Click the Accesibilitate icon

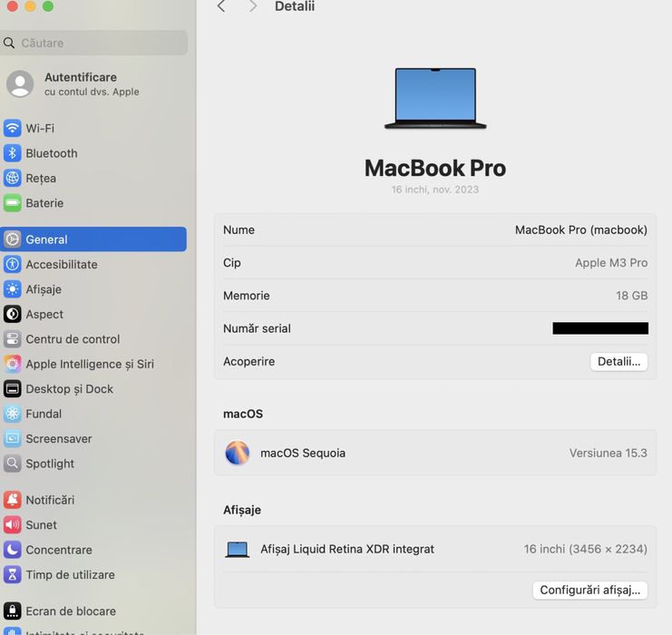point(13,264)
